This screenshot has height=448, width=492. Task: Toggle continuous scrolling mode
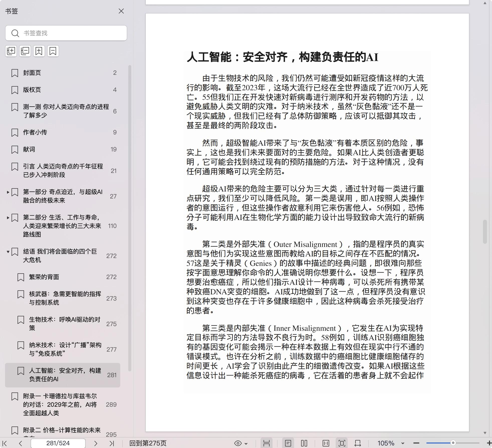pyautogui.click(x=267, y=443)
